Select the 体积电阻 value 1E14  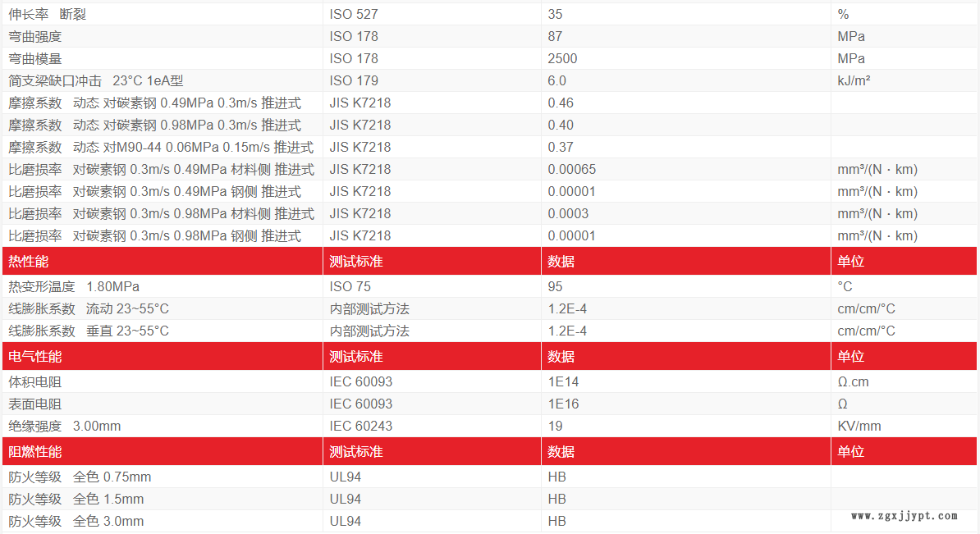[x=563, y=381]
